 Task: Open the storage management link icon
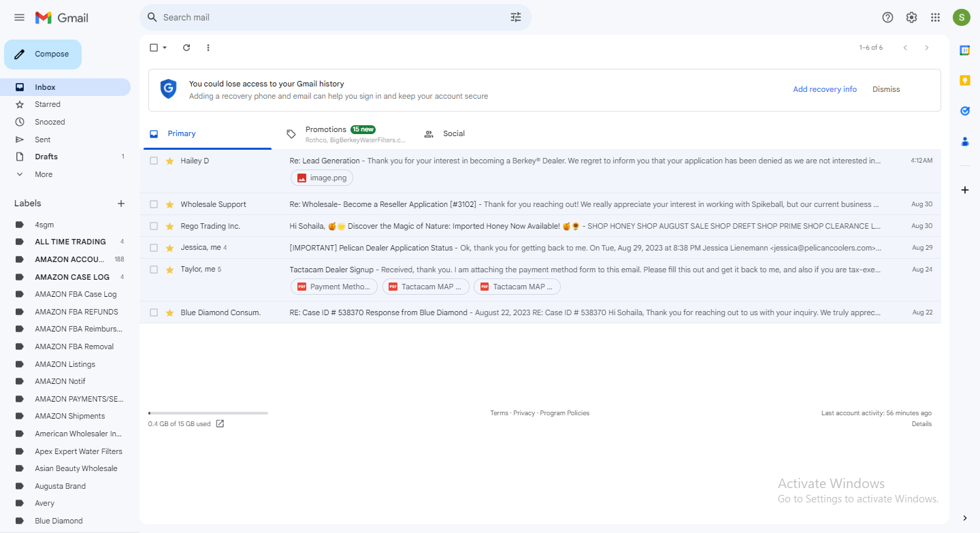point(220,423)
